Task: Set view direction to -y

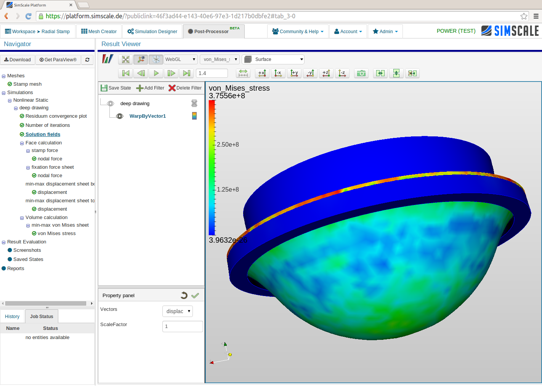Action: [x=310, y=73]
